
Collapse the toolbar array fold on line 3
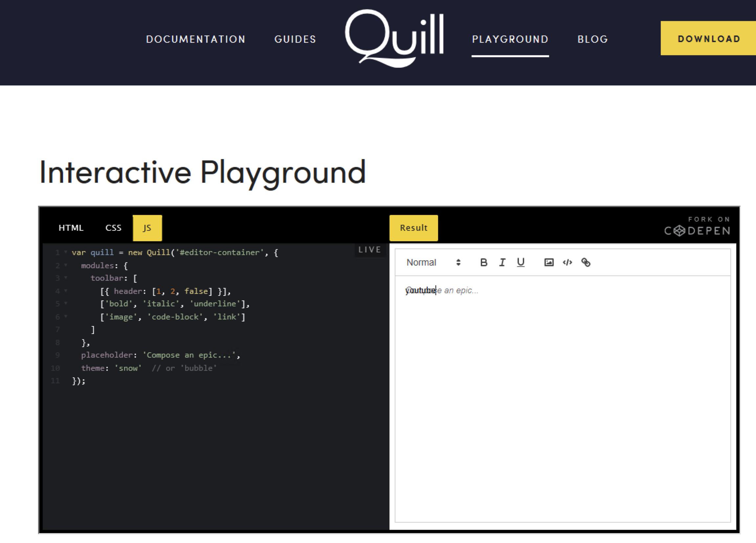pos(66,278)
